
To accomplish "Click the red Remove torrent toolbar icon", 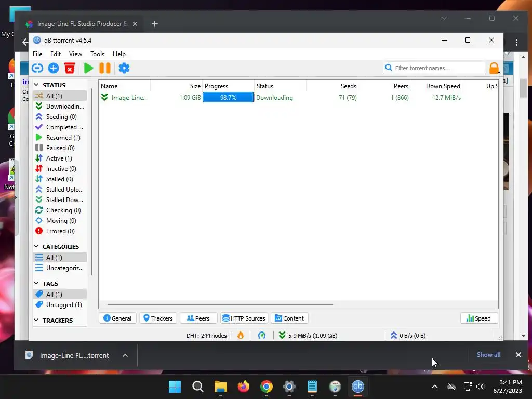I will [x=70, y=68].
